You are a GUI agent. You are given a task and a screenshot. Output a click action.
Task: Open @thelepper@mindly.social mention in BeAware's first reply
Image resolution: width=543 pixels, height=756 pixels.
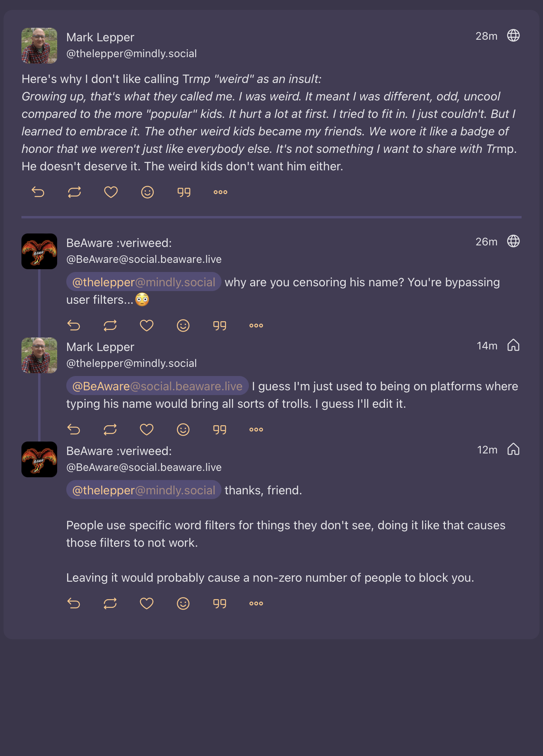pos(144,282)
